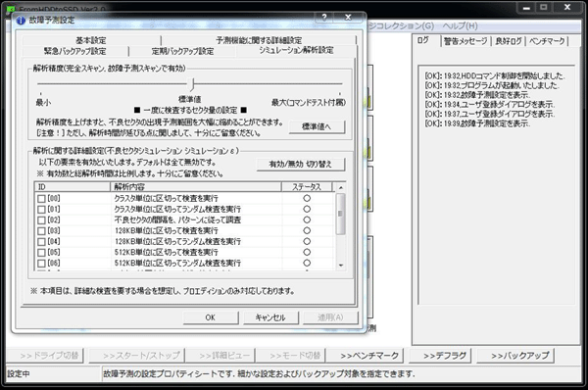Check the box for ID [02]
Screen dimensions: 588x390
pos(41,220)
